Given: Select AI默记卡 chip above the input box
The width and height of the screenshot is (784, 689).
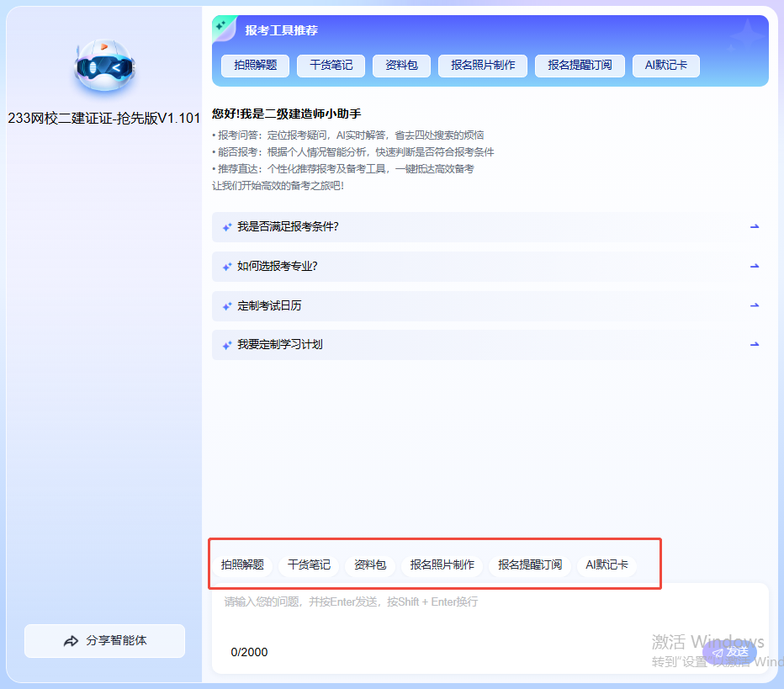Looking at the screenshot, I should [x=607, y=564].
